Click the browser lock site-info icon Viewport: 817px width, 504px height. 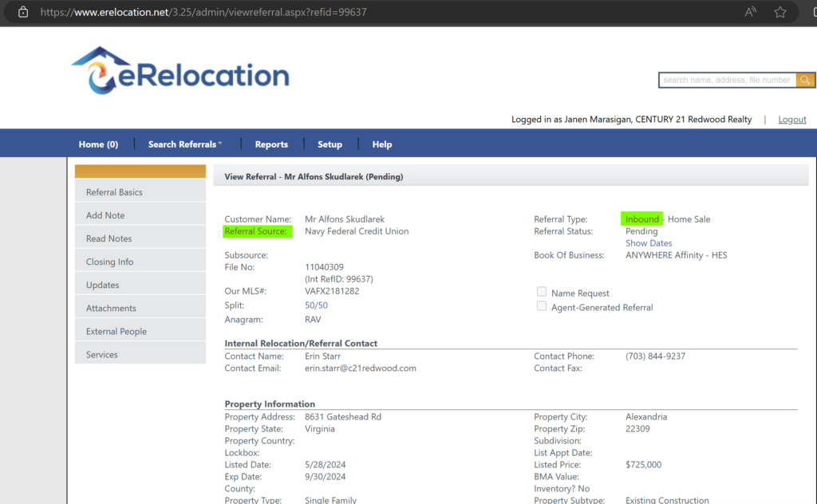23,12
